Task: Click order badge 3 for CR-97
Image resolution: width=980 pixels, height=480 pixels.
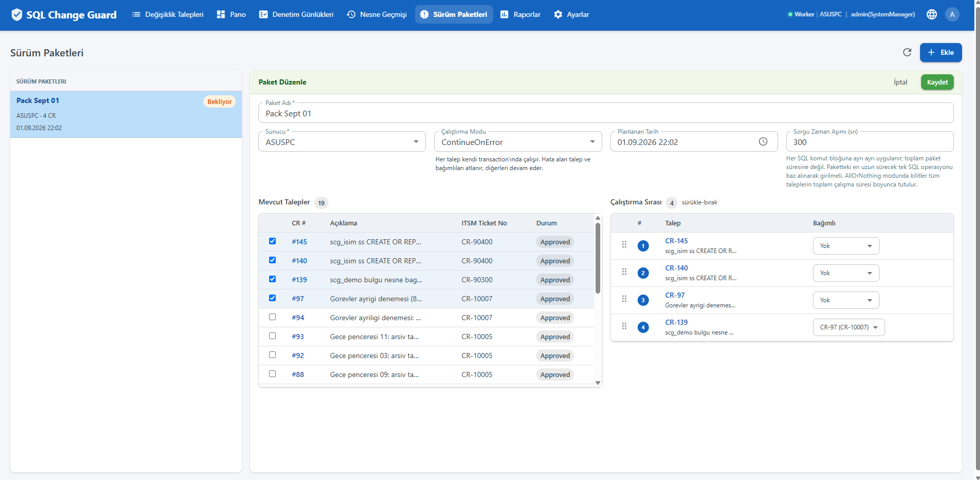Action: click(643, 300)
